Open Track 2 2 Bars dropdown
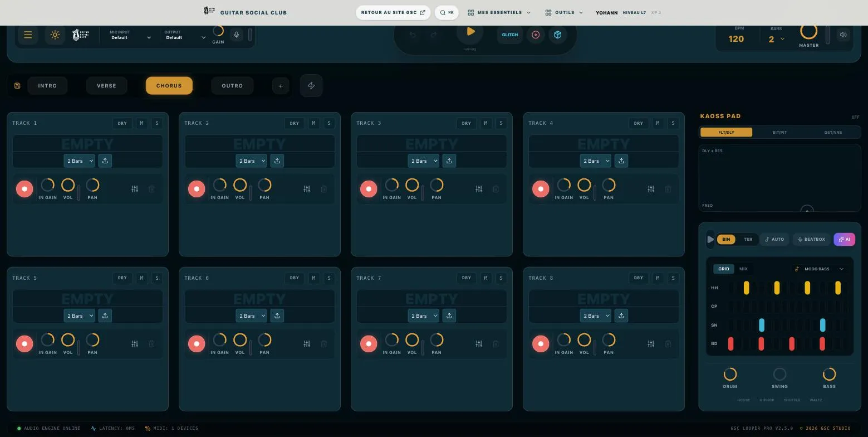Viewport: 868px width, 437px height. [x=251, y=161]
